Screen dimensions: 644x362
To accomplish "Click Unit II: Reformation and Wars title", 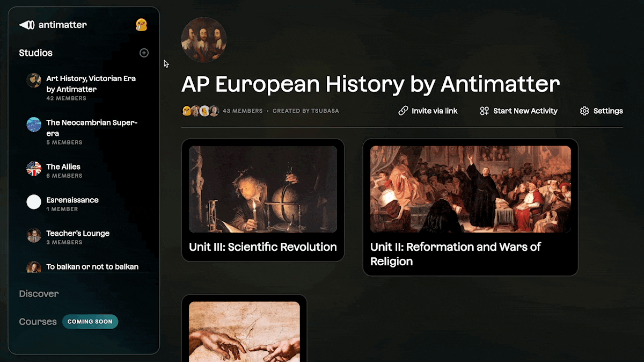I will point(456,254).
